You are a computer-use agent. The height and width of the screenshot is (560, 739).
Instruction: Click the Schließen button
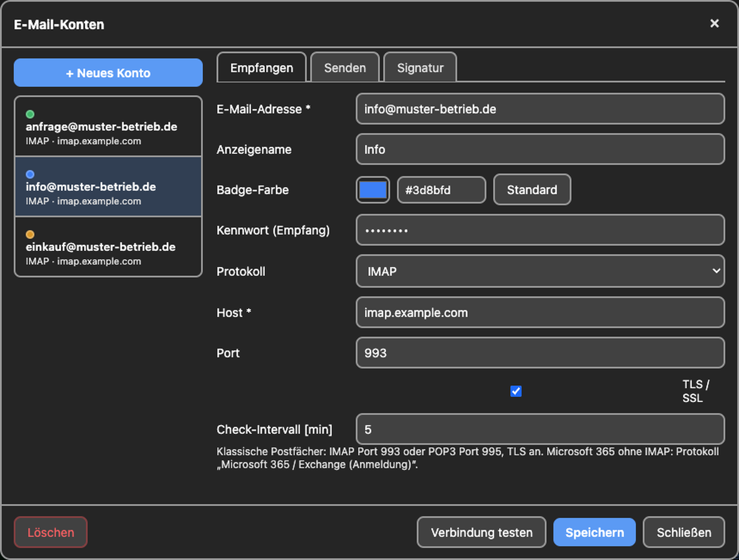[x=684, y=533]
